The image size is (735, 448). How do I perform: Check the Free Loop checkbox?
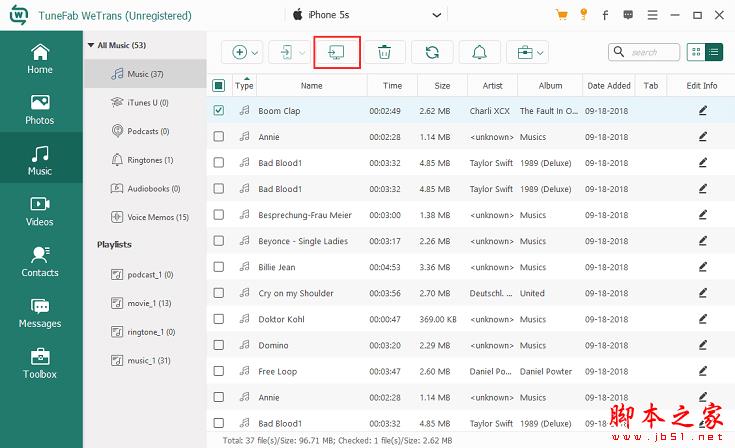point(218,371)
